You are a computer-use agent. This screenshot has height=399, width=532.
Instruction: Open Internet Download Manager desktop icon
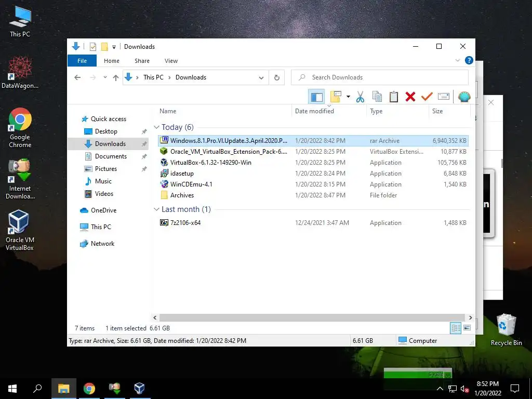pyautogui.click(x=20, y=179)
